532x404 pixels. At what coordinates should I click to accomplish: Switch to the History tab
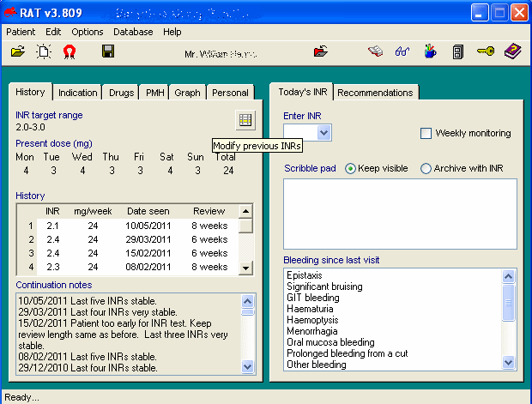30,92
